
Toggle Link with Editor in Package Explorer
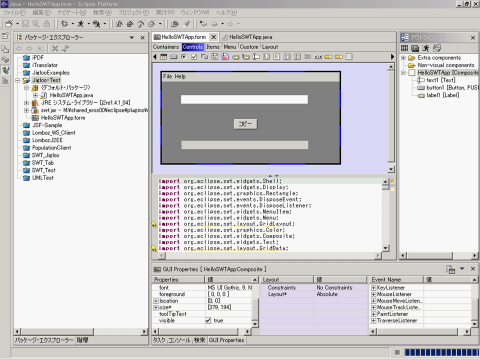(66, 48)
